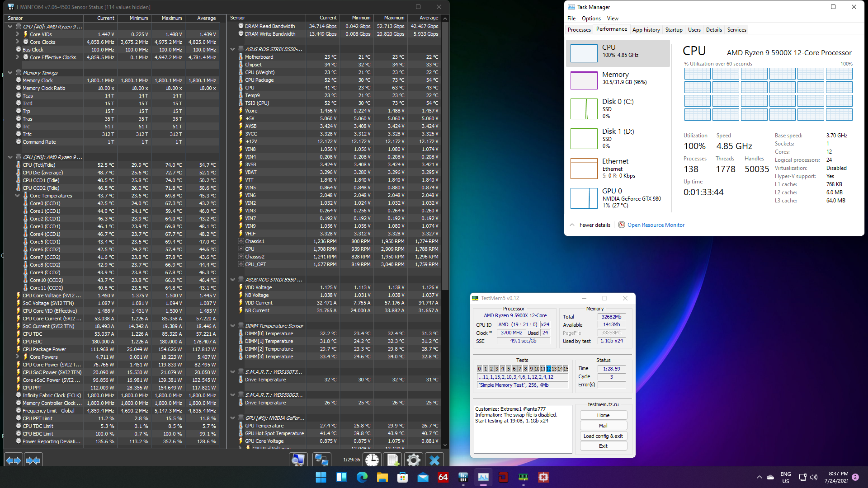Click Home button in TestMem5

603,415
